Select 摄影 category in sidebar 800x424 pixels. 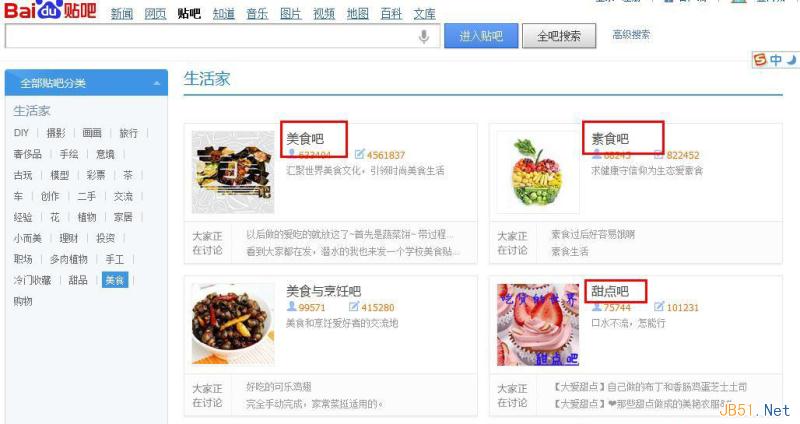pyautogui.click(x=56, y=133)
